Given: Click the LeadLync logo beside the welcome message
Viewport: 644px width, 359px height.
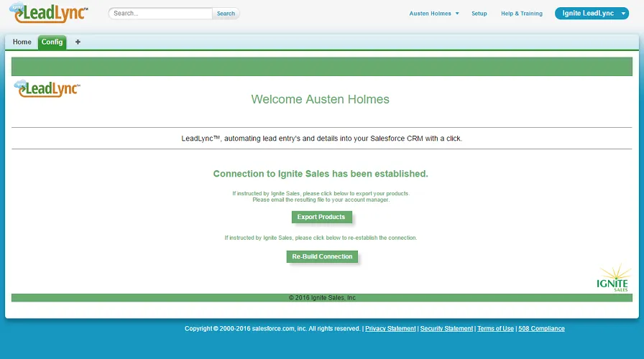Looking at the screenshot, I should [47, 88].
